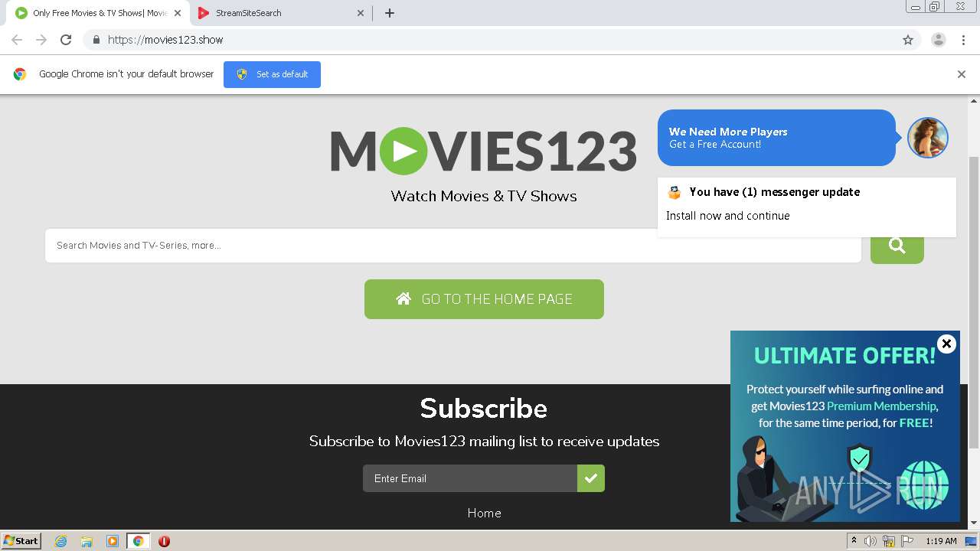The width and height of the screenshot is (980, 551).
Task: Open File Explorer from taskbar
Action: click(x=87, y=541)
